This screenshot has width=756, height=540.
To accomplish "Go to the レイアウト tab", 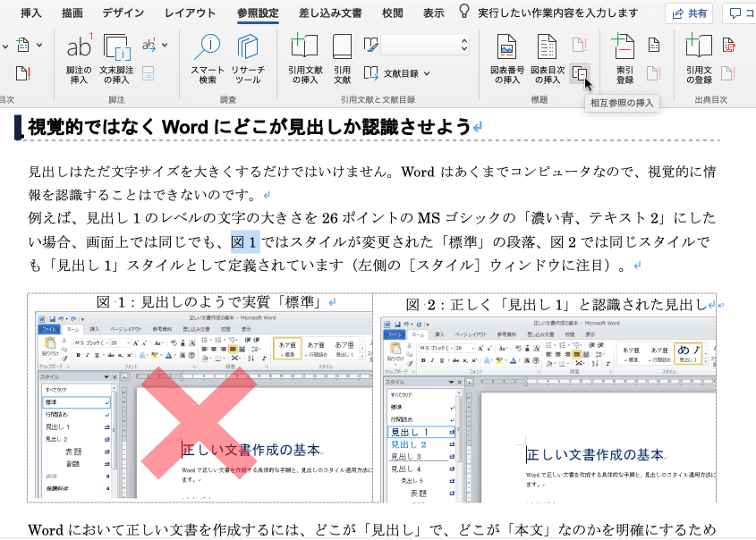I will click(x=190, y=13).
